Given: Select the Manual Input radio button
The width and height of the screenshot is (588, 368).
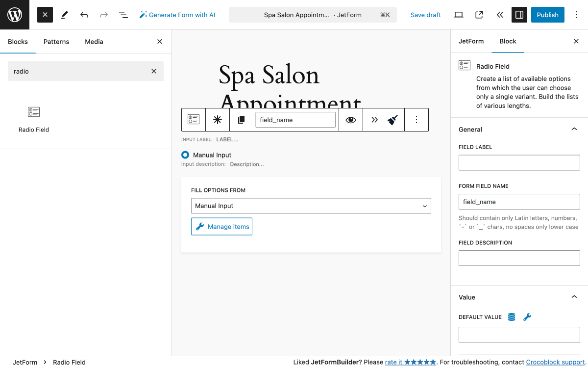Looking at the screenshot, I should [x=185, y=155].
